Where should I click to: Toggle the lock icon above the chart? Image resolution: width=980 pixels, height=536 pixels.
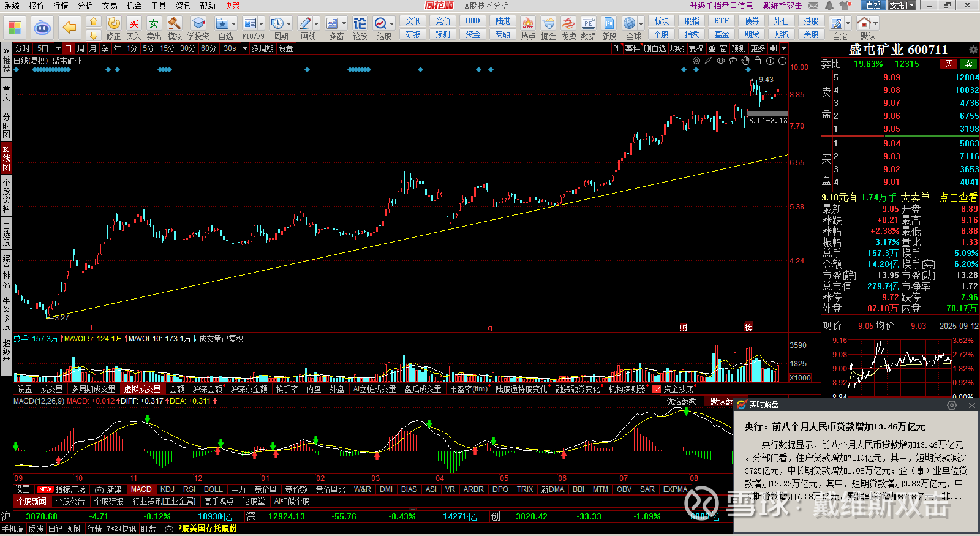coord(758,61)
